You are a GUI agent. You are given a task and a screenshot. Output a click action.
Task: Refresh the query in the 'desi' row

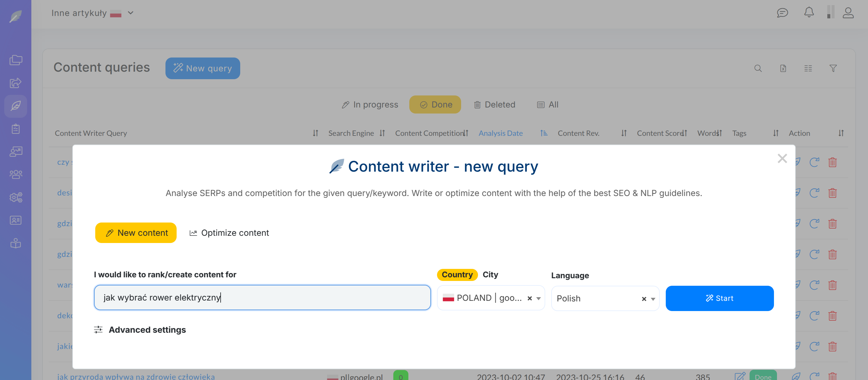point(814,193)
